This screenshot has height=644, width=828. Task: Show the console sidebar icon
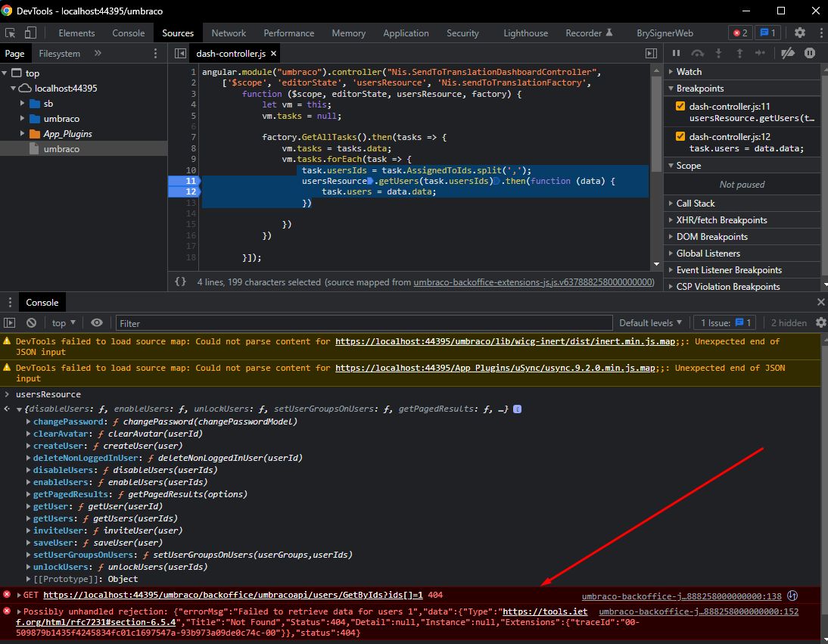click(10, 322)
